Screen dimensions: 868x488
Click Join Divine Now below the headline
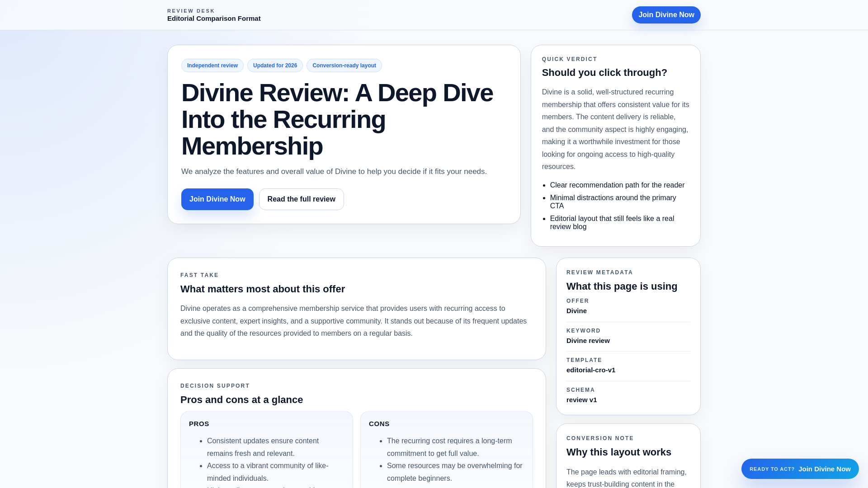217,199
